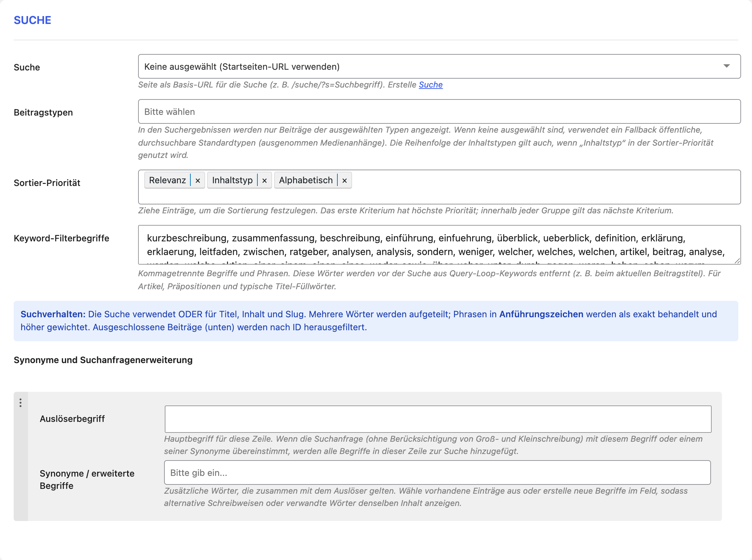Click the Synonyme und Suchanfragenerweiterung heading
The height and width of the screenshot is (560, 752).
click(103, 360)
